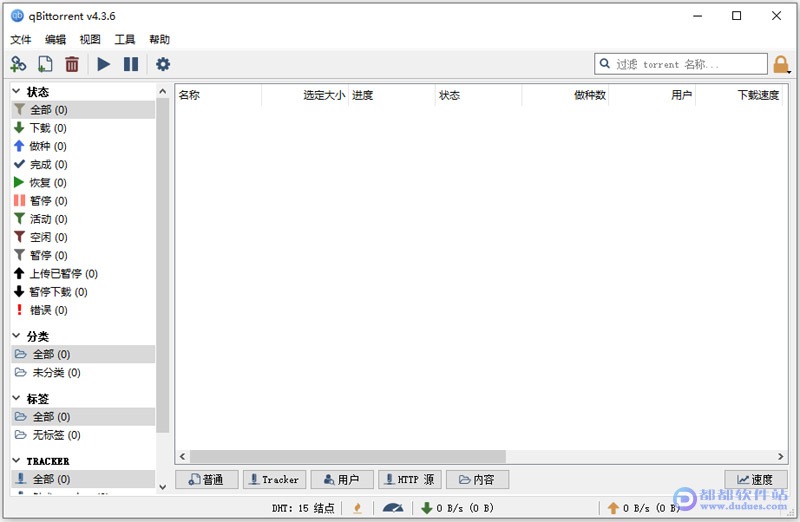800x522 pixels.
Task: Click the pause toolbar icon
Action: pyautogui.click(x=131, y=64)
